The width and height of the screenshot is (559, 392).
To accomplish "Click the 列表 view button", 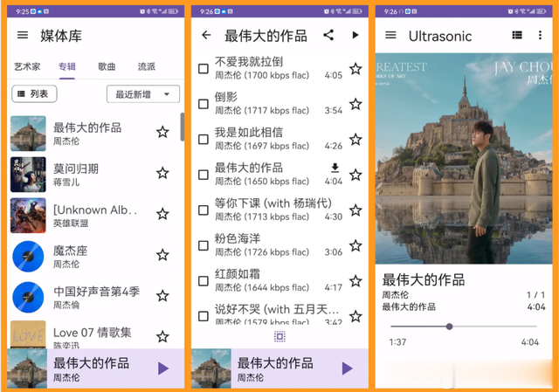I will click(x=34, y=93).
